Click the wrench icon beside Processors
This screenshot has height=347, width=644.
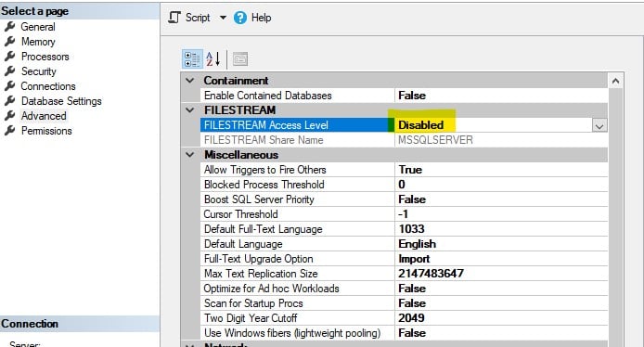(x=10, y=57)
